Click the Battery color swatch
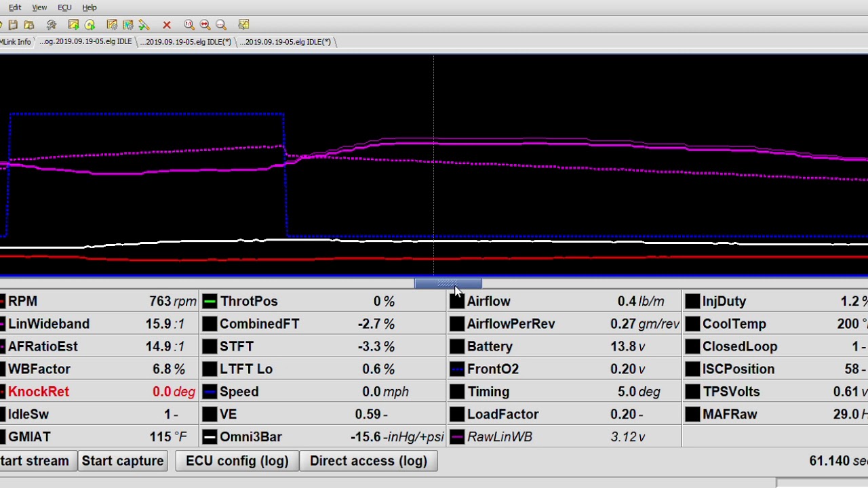 click(457, 346)
